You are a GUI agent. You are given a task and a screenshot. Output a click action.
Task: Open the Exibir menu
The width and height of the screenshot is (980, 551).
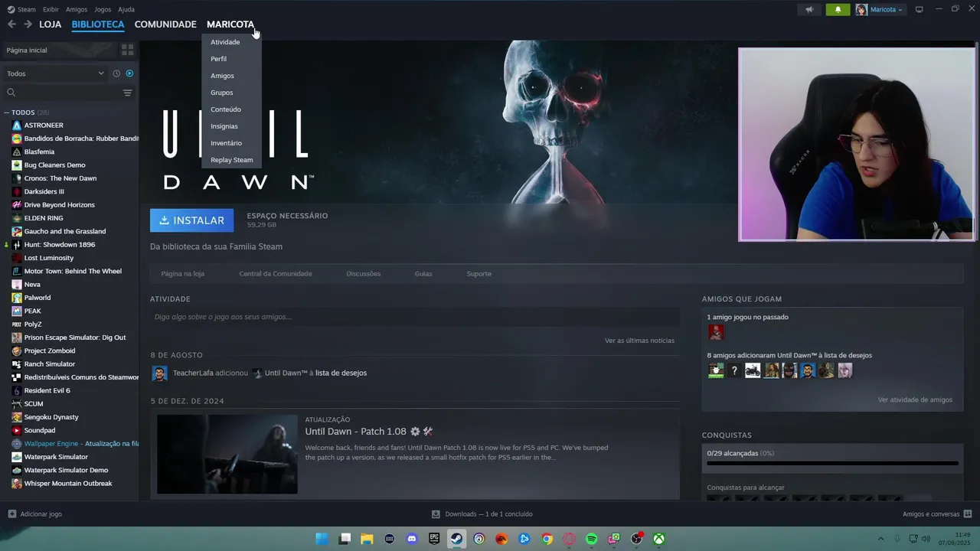51,9
